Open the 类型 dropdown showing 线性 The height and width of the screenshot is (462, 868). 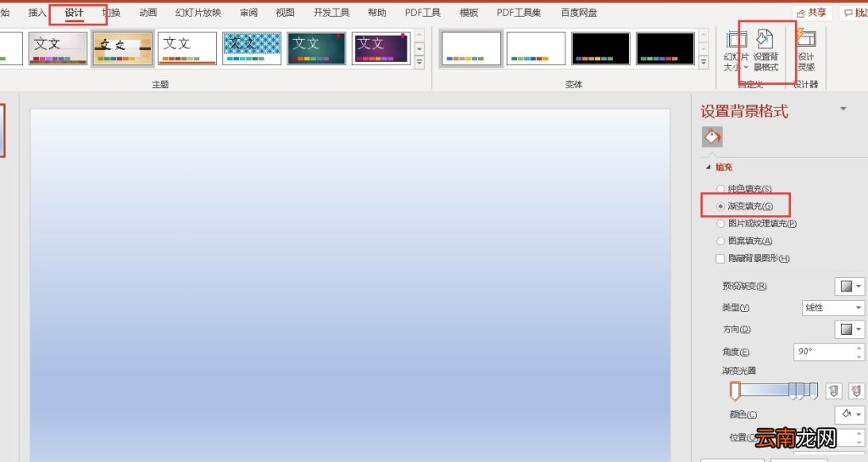832,308
